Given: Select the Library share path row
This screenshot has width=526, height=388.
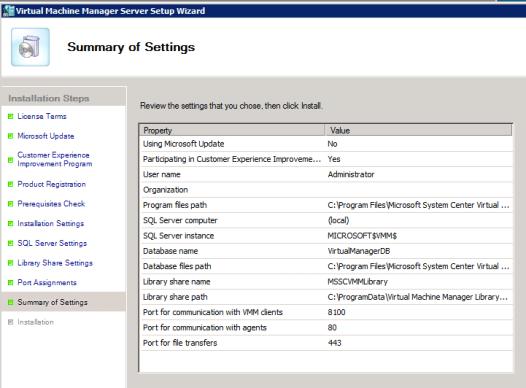Looking at the screenshot, I should (x=326, y=297).
